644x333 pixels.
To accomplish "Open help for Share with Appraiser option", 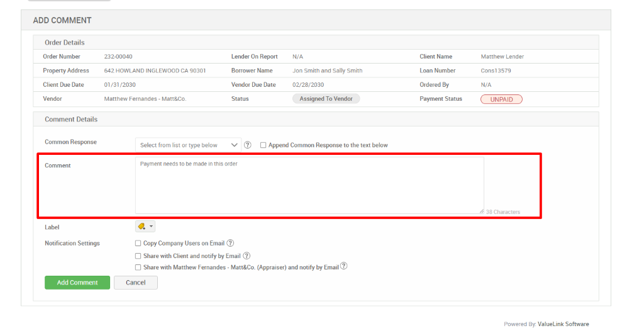I will [x=344, y=266].
